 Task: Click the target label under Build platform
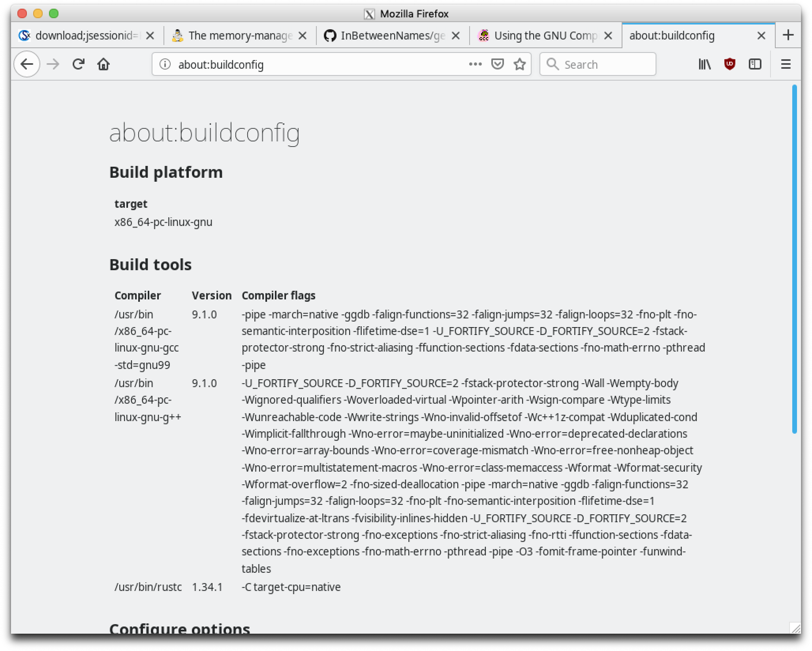click(x=131, y=204)
